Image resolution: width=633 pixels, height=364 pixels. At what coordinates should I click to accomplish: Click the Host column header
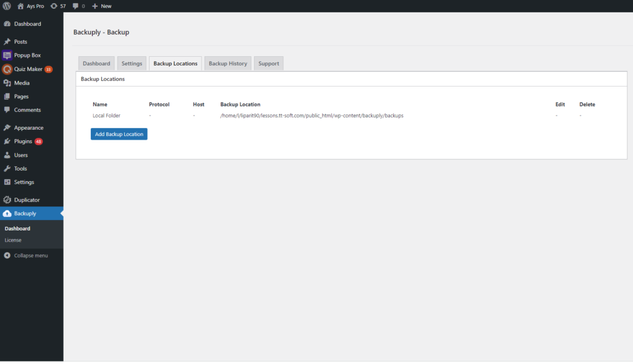(198, 104)
